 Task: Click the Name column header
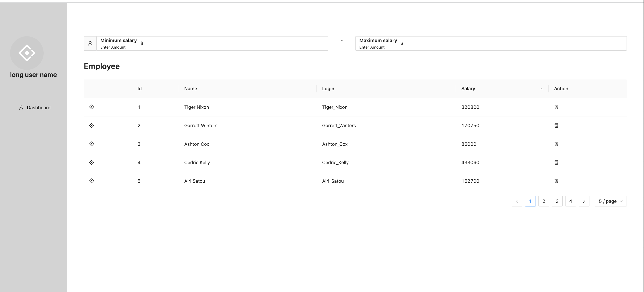[191, 89]
